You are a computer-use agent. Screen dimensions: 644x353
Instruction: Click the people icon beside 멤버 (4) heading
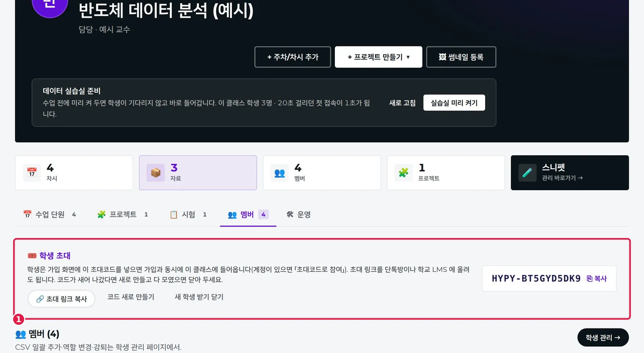(21, 334)
